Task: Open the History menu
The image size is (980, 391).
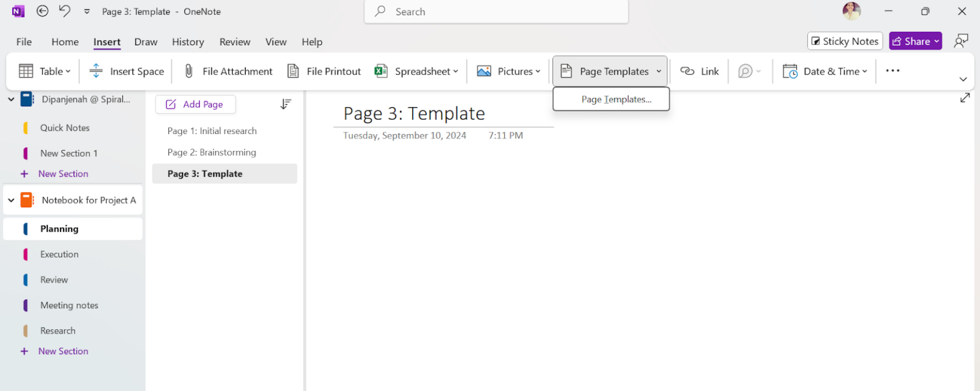Action: point(188,41)
